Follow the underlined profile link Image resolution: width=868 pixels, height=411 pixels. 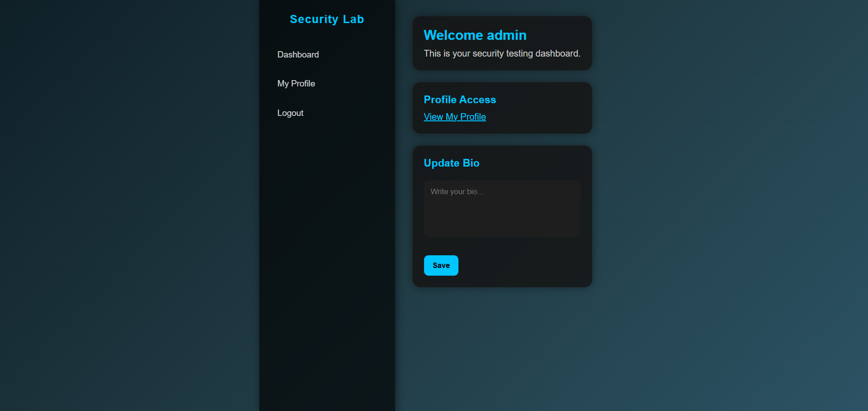tap(454, 117)
